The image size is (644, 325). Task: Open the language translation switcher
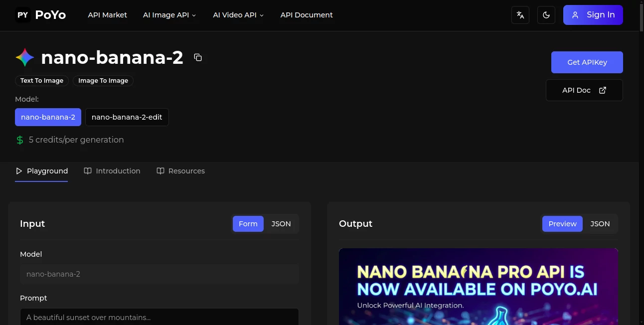[520, 15]
